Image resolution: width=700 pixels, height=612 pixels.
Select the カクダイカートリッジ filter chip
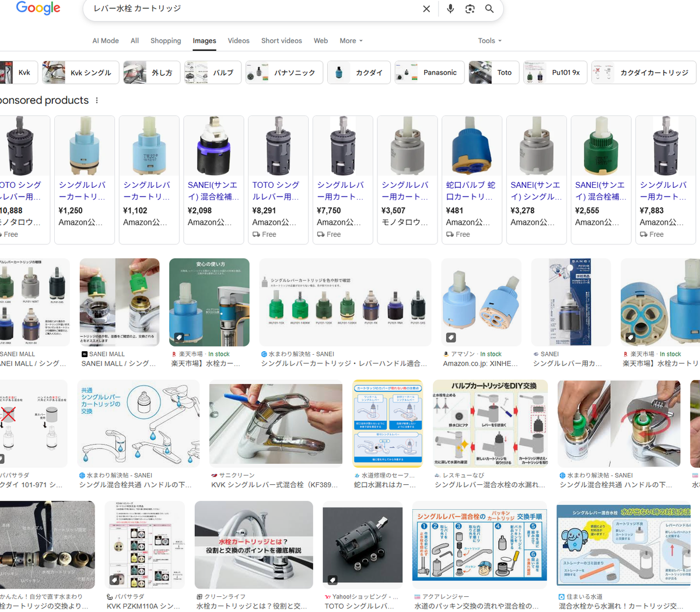644,72
